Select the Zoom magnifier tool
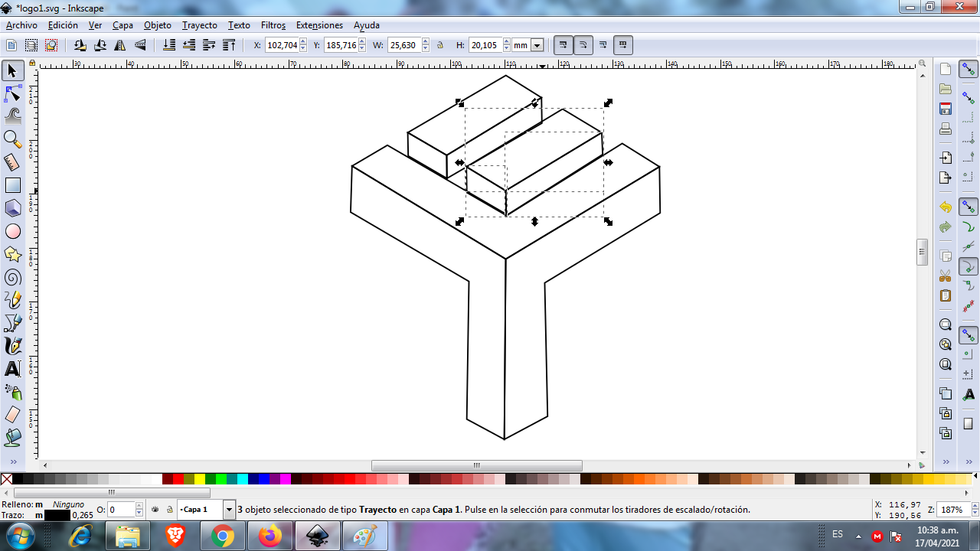This screenshot has width=980, height=551. coord(12,139)
